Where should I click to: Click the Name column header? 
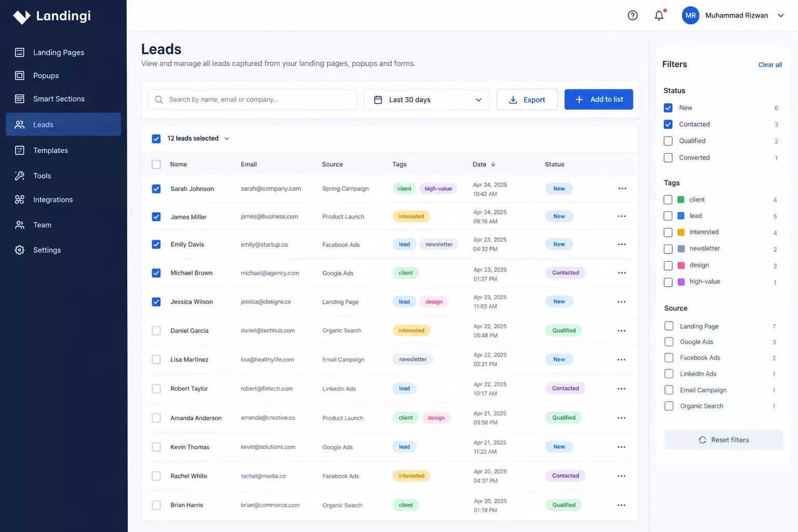[x=179, y=164]
